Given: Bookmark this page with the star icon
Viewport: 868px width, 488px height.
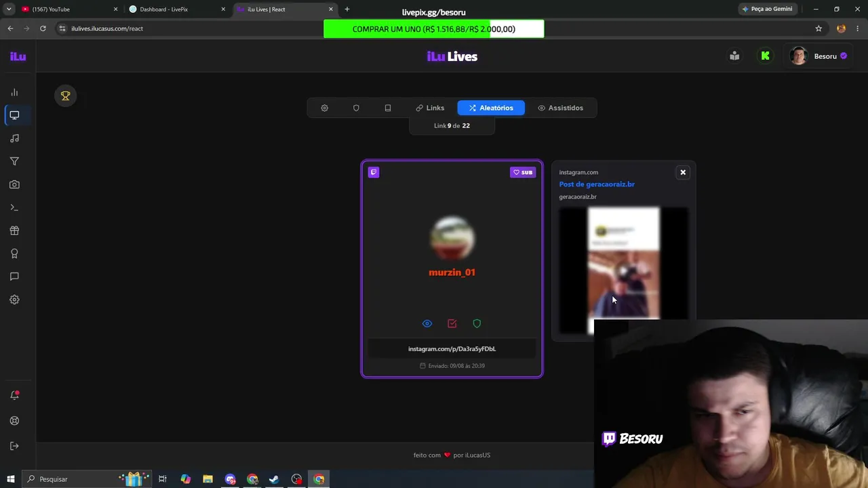Looking at the screenshot, I should [818, 28].
